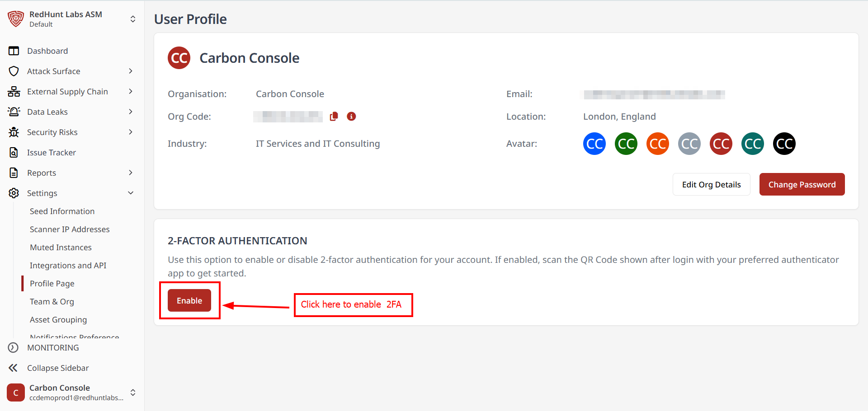Click the Change Password button
Image resolution: width=868 pixels, height=411 pixels.
coord(802,184)
